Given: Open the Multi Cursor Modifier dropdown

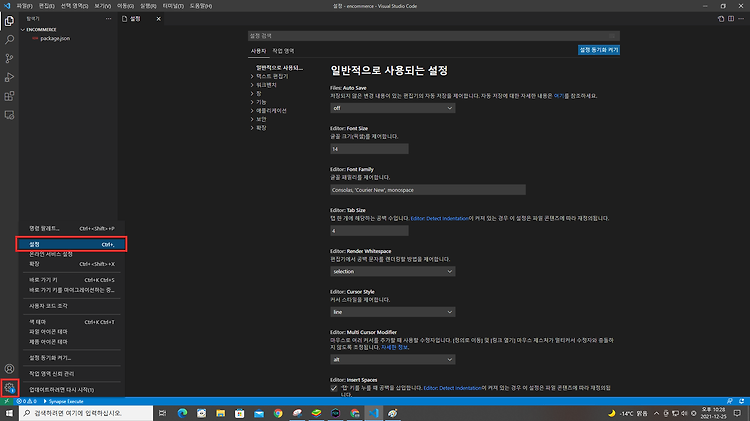Looking at the screenshot, I should (x=393, y=359).
